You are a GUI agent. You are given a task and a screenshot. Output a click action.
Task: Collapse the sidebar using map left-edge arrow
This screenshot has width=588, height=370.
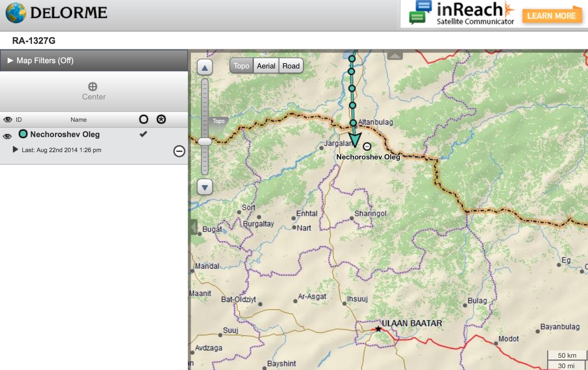[193, 227]
